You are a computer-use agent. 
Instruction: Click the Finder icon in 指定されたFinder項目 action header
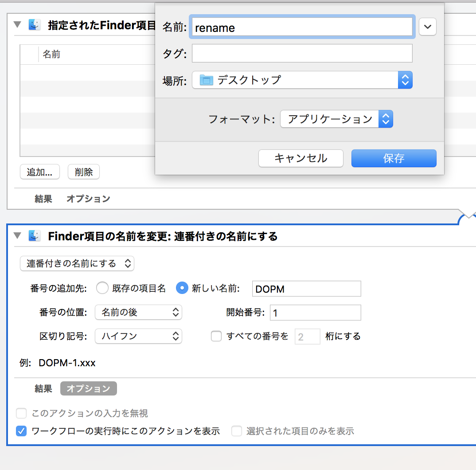35,24
